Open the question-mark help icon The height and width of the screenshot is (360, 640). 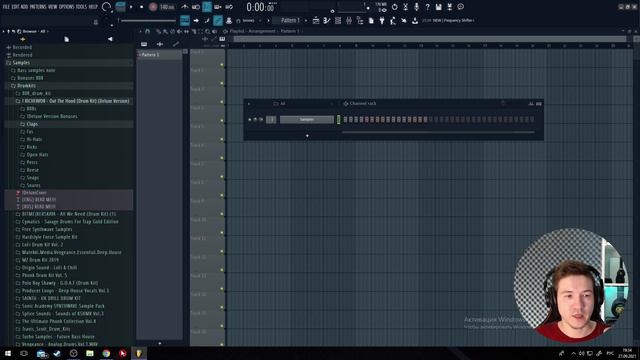(x=427, y=7)
